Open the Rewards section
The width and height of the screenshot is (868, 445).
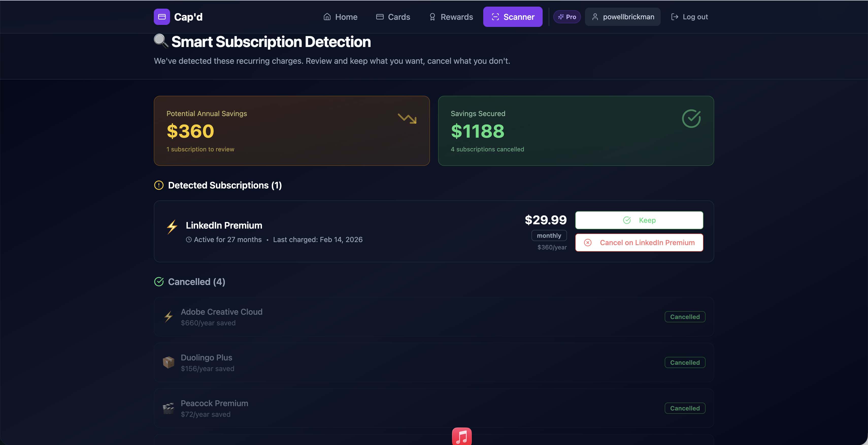pos(450,17)
